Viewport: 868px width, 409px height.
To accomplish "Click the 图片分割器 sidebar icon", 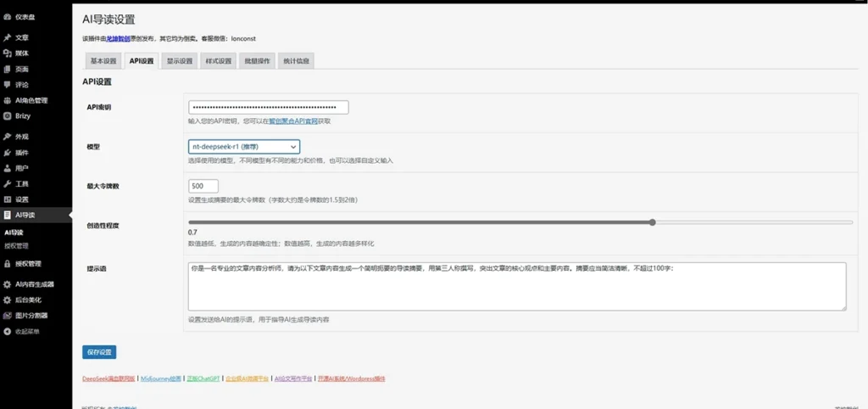I will [8, 315].
